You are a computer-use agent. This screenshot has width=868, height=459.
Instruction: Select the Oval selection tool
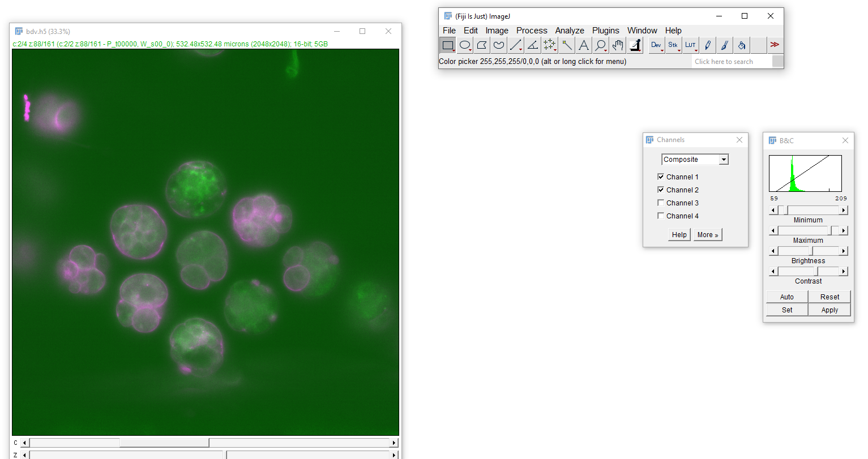(465, 45)
